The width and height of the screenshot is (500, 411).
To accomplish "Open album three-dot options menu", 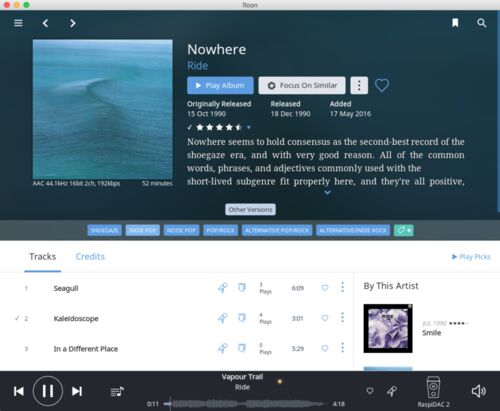I will pos(359,85).
